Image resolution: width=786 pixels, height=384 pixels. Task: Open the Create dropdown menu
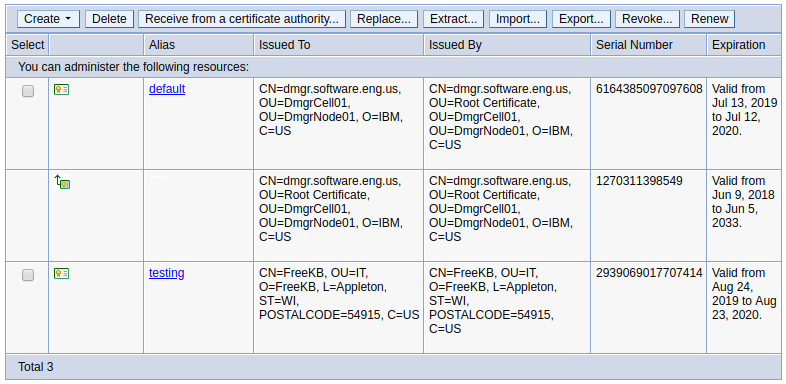pos(48,19)
